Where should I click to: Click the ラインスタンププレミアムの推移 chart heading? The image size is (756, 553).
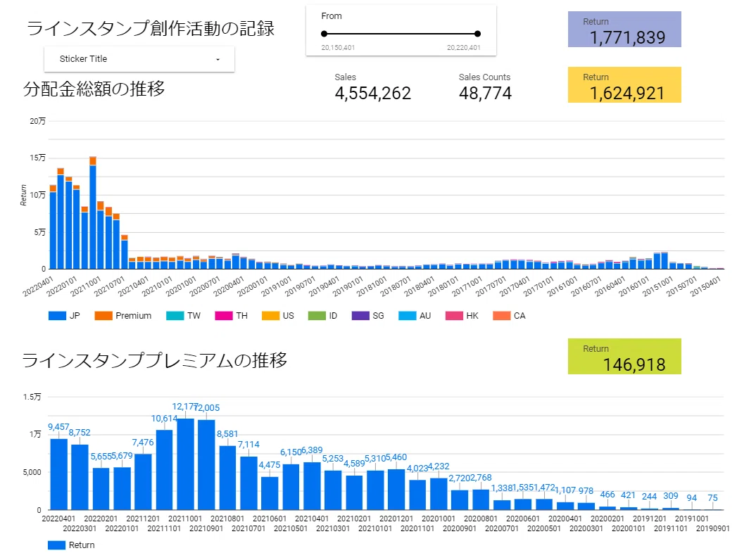(154, 360)
